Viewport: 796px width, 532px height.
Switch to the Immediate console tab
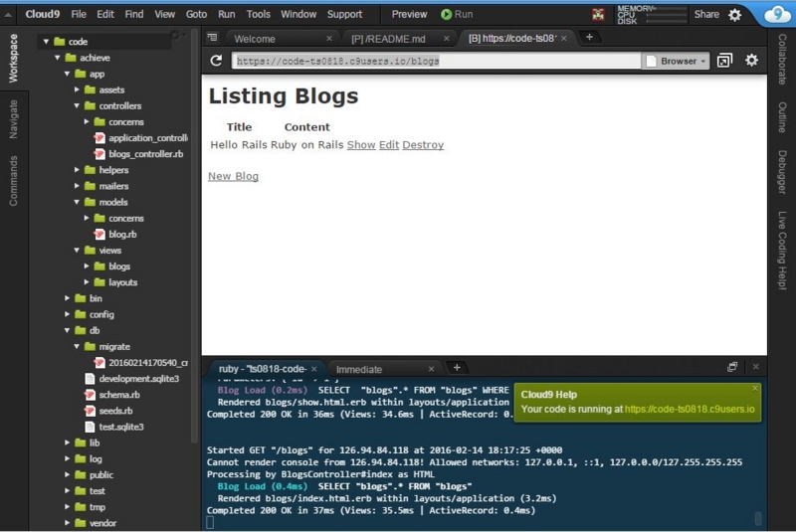pos(359,369)
